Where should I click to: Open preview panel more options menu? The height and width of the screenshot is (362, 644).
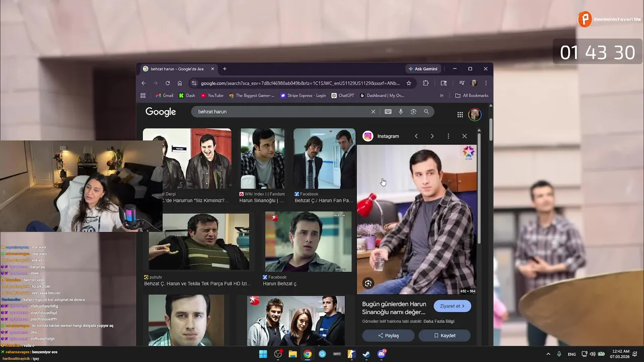(x=448, y=136)
